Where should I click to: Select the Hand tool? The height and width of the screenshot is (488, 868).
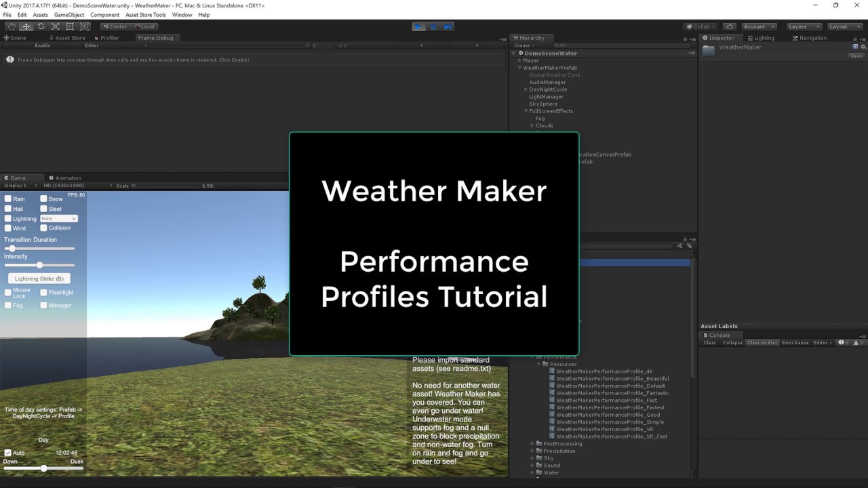[12, 26]
